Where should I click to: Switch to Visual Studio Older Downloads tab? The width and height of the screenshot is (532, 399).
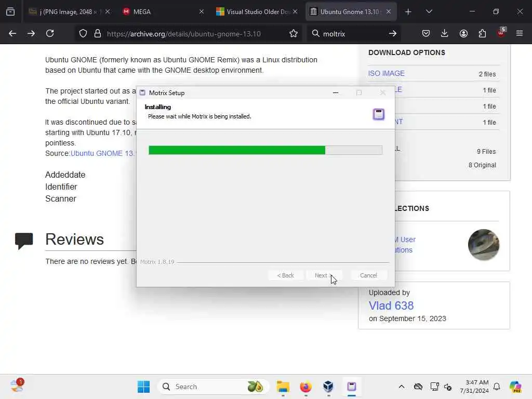tap(257, 11)
